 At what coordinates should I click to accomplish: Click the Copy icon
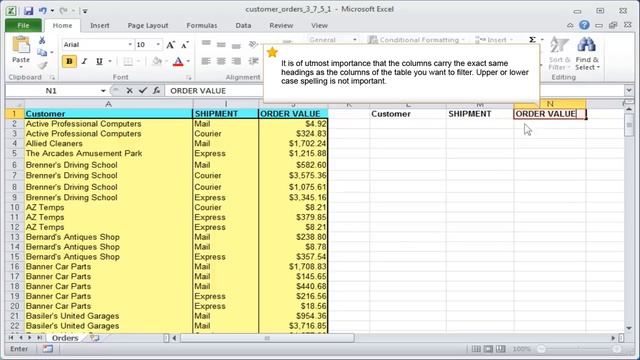[42, 52]
